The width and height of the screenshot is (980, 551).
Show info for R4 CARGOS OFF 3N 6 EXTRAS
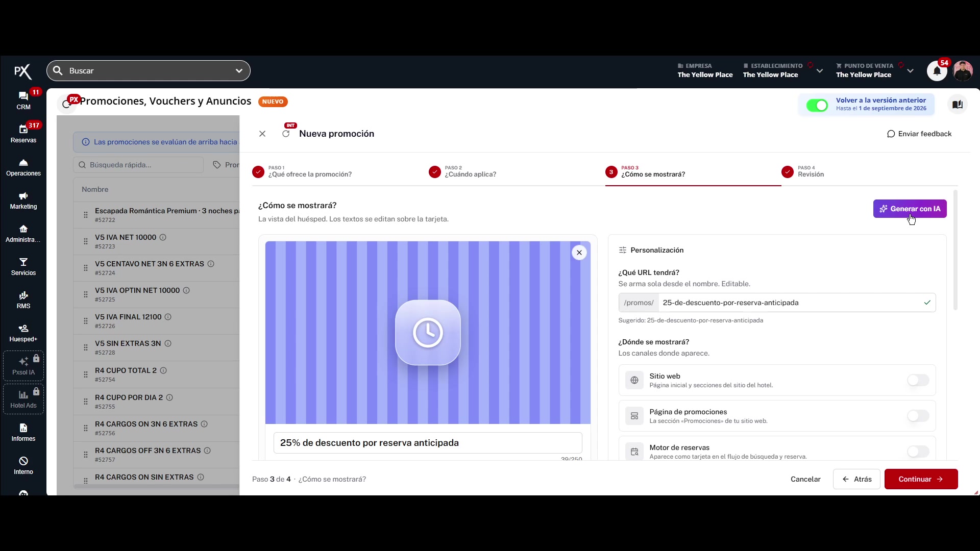(x=207, y=450)
